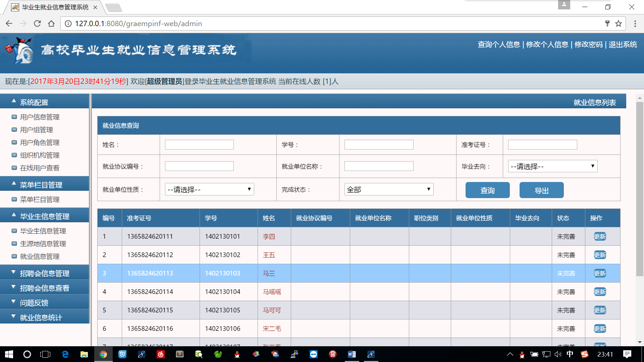Click 更新 icon for 马瑶瑶 row

[x=600, y=292]
